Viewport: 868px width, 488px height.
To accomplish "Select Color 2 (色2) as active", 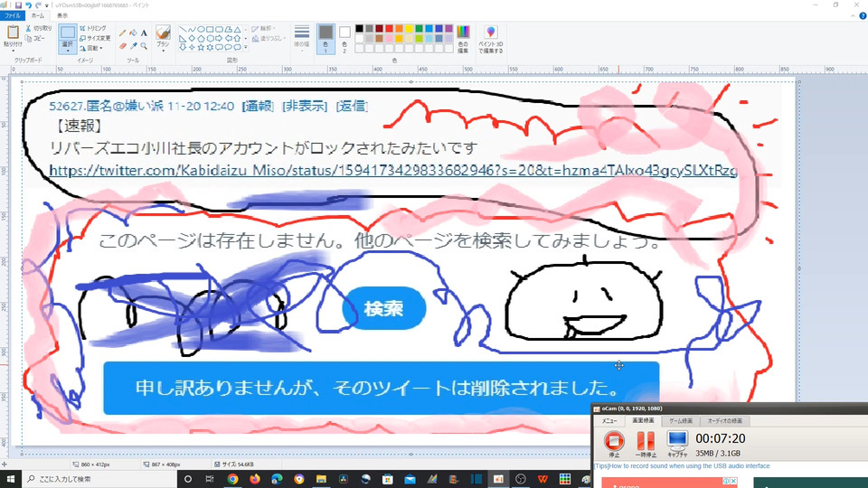I will pyautogui.click(x=344, y=39).
